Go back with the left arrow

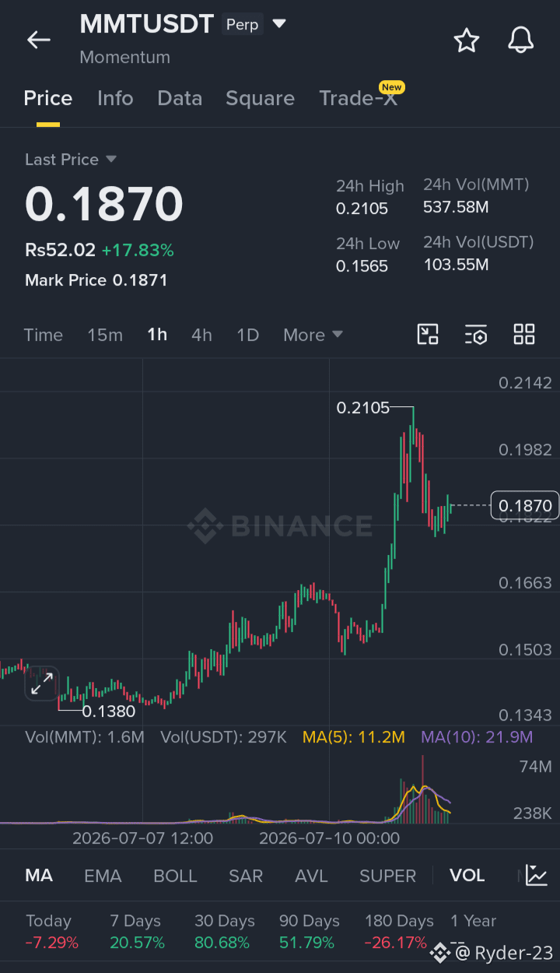(x=39, y=40)
